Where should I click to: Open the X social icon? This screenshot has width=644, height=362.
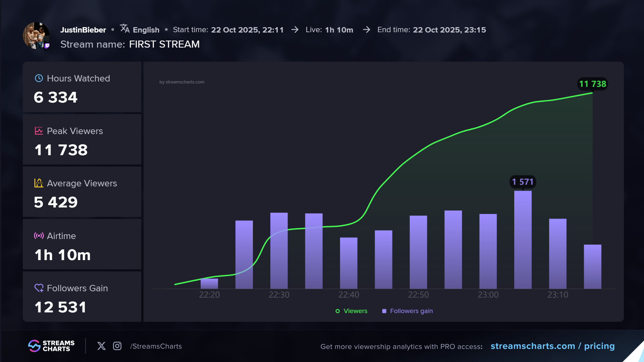101,346
